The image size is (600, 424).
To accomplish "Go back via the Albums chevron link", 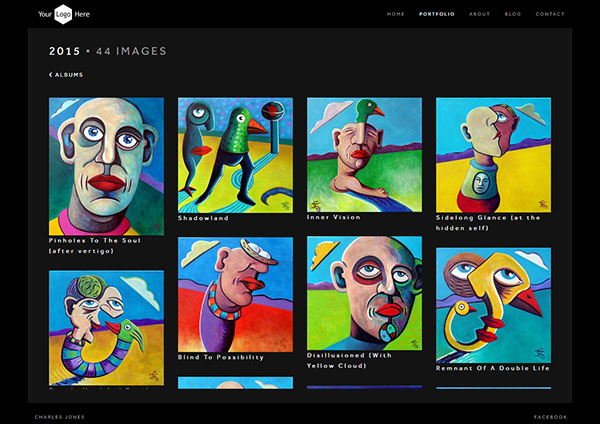I will pyautogui.click(x=66, y=75).
